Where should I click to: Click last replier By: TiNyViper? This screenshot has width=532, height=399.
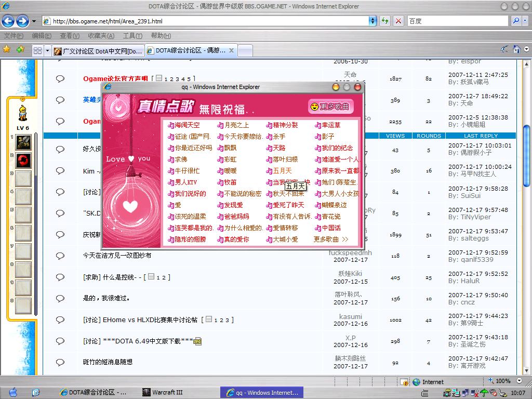470,217
